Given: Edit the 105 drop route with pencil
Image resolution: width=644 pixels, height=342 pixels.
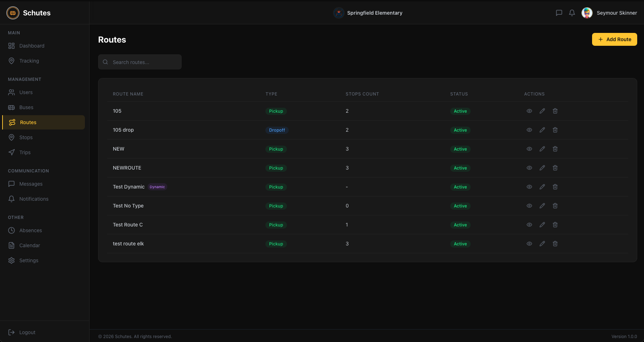Looking at the screenshot, I should pos(542,130).
